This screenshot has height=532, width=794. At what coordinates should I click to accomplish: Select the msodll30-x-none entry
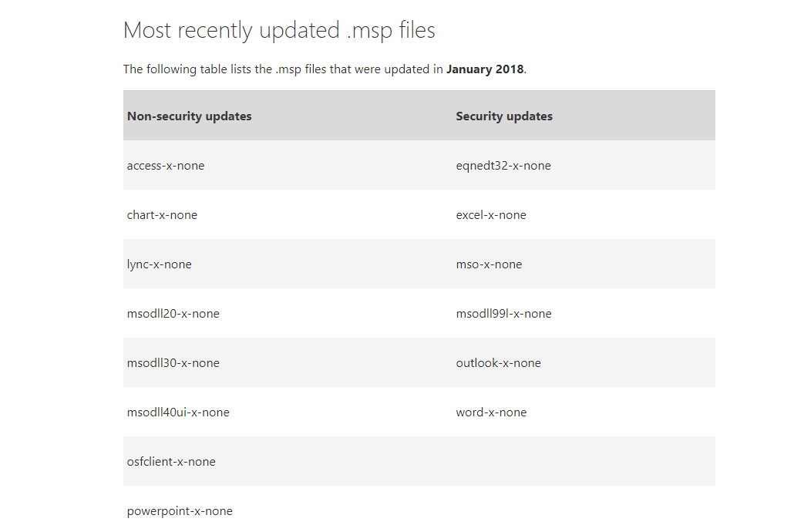173,363
